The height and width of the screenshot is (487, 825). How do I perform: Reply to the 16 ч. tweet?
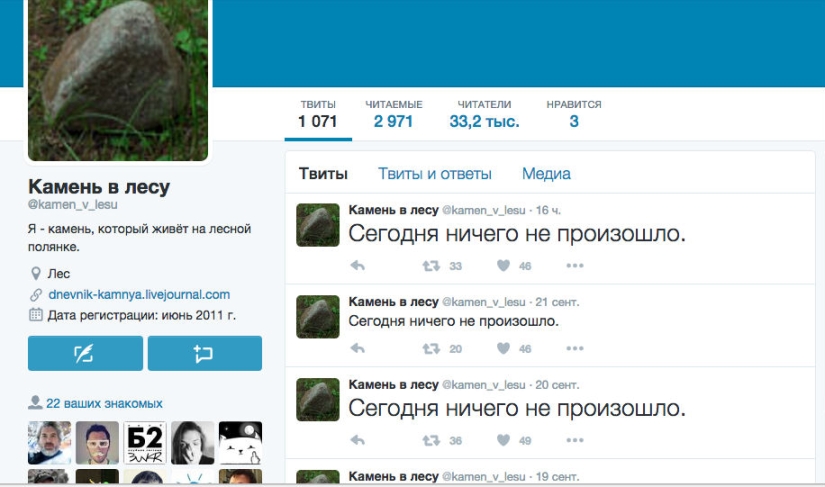(357, 266)
